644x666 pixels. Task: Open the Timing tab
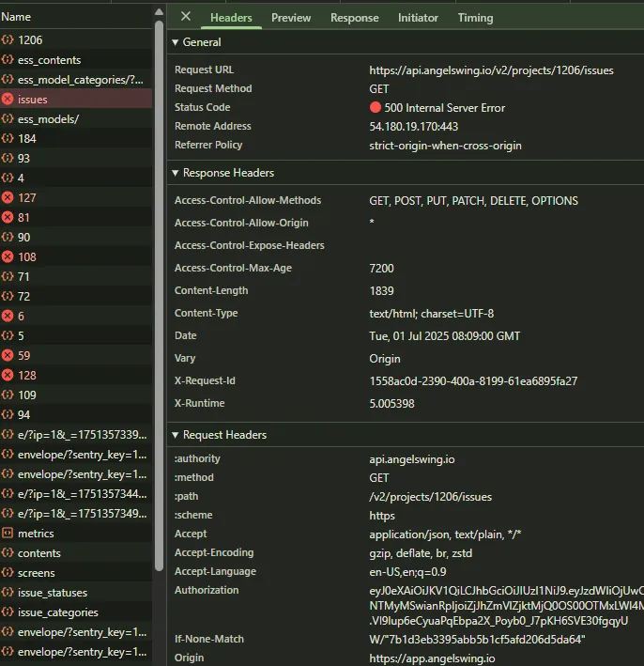click(475, 18)
